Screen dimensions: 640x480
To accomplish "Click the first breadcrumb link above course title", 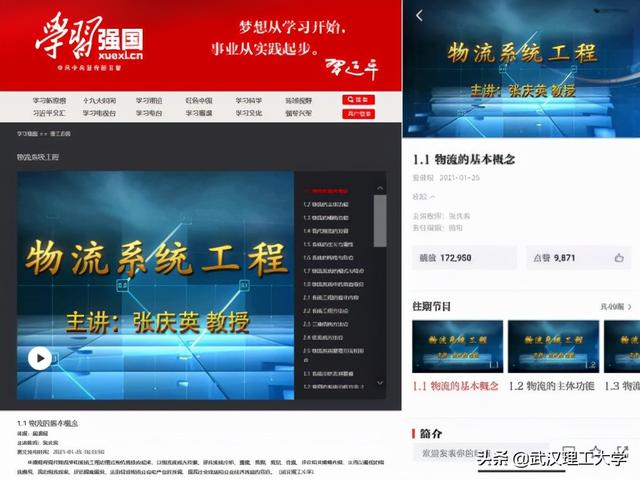I will pyautogui.click(x=27, y=134).
